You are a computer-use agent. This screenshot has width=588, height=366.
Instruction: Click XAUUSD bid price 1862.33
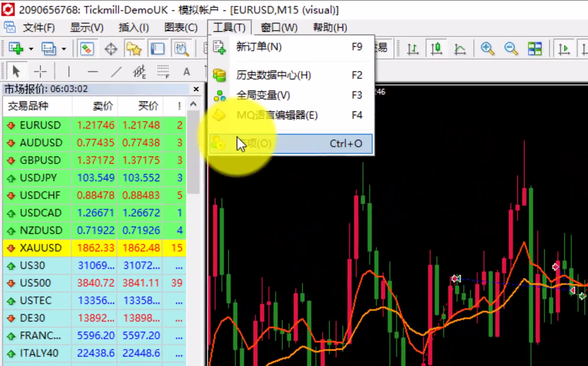pos(96,248)
